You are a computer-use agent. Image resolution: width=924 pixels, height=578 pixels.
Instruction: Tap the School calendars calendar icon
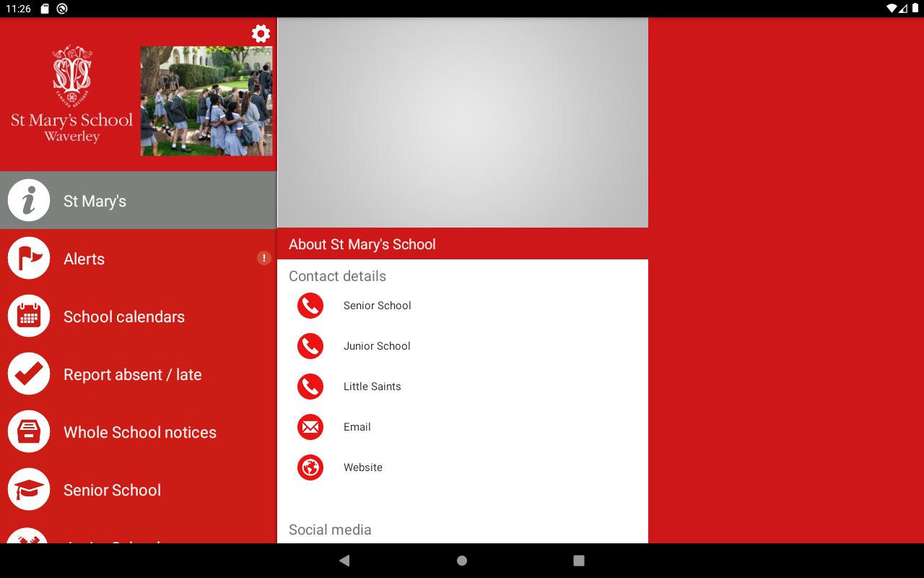pyautogui.click(x=29, y=316)
